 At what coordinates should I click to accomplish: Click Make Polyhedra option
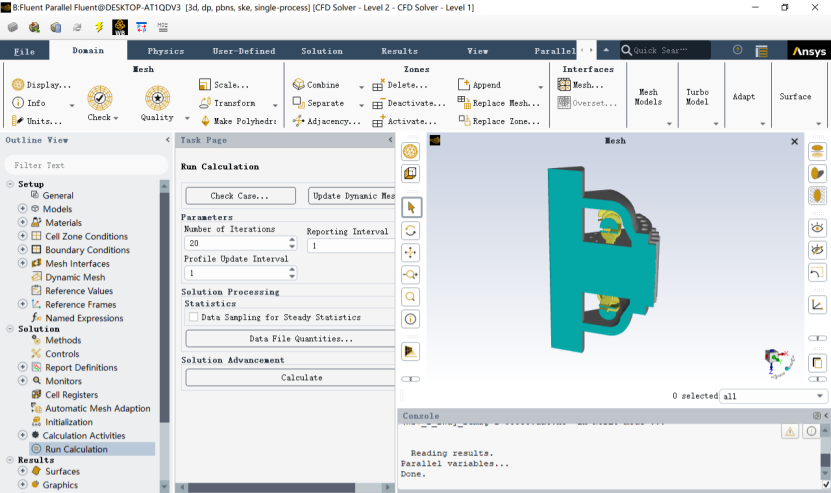(238, 121)
